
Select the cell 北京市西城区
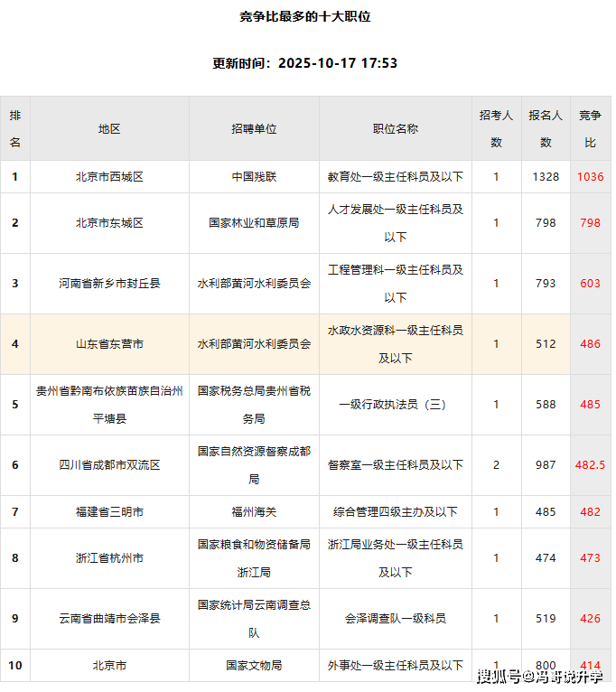point(109,177)
